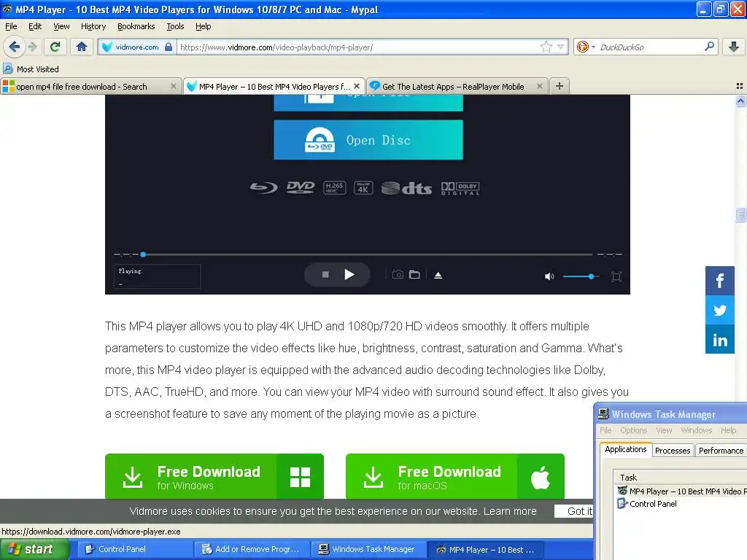Open the browser Help menu
Viewport: 747px width, 560px height.
(x=203, y=26)
